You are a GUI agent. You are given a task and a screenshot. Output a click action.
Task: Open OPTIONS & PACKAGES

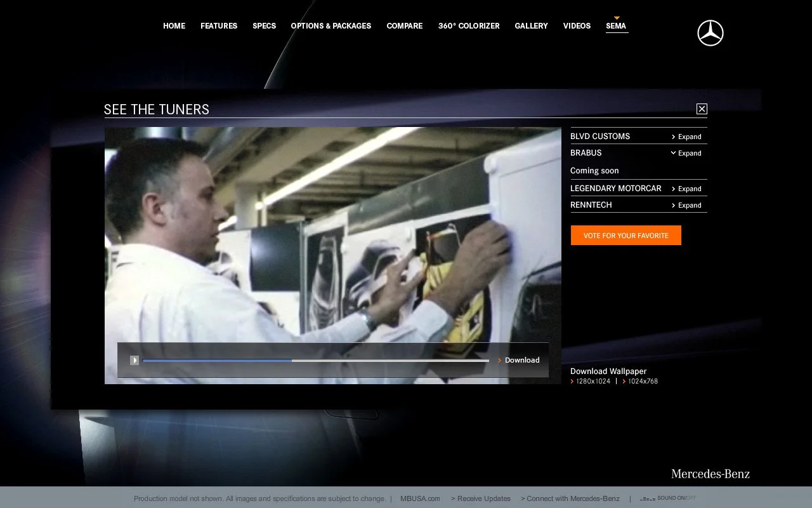[x=331, y=26]
